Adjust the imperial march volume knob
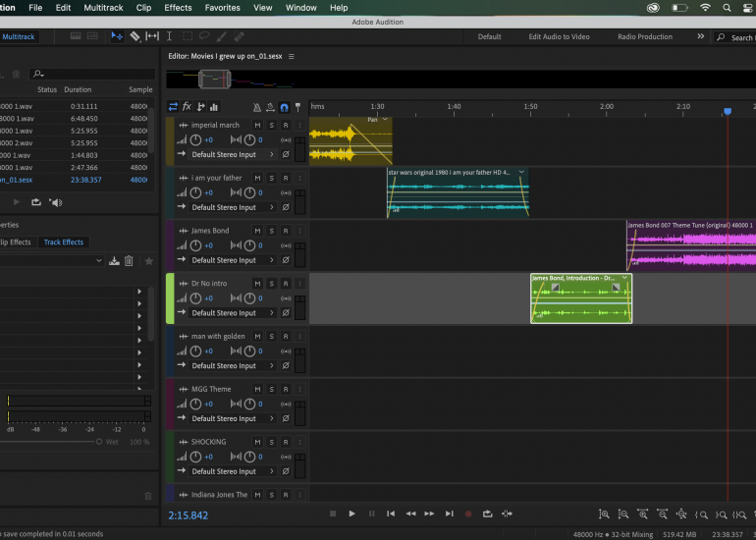The height and width of the screenshot is (540, 756). [x=196, y=140]
